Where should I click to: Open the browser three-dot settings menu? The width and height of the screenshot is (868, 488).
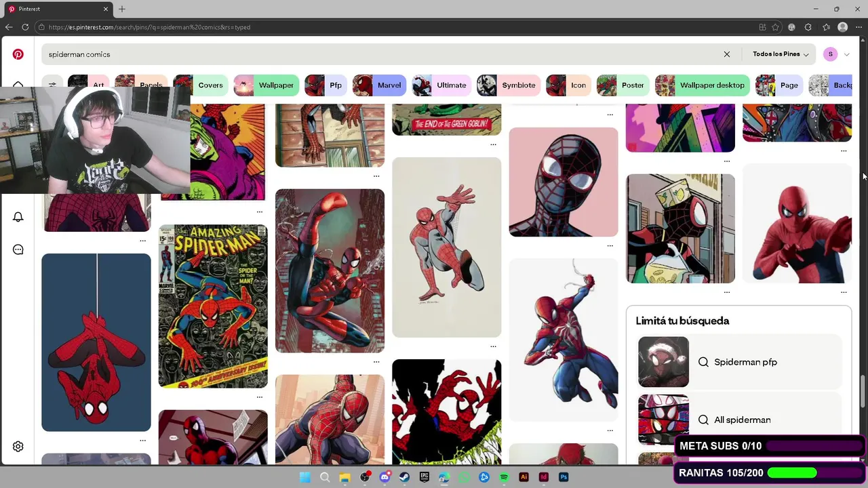pyautogui.click(x=859, y=27)
